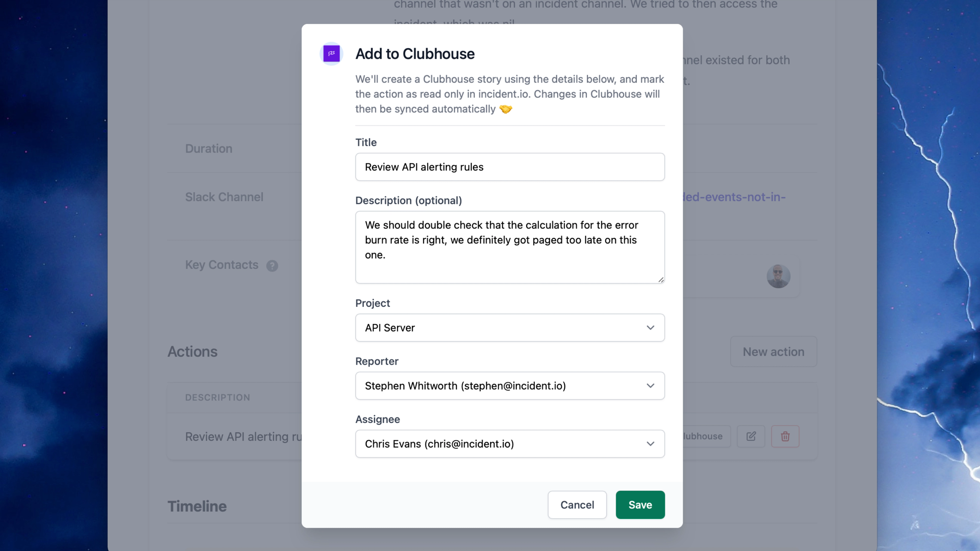
Task: Open the Slack channel link
Action: [x=734, y=197]
